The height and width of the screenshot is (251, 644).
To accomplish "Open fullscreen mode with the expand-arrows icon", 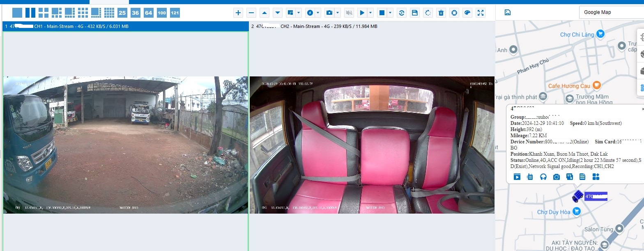I will click(x=480, y=13).
